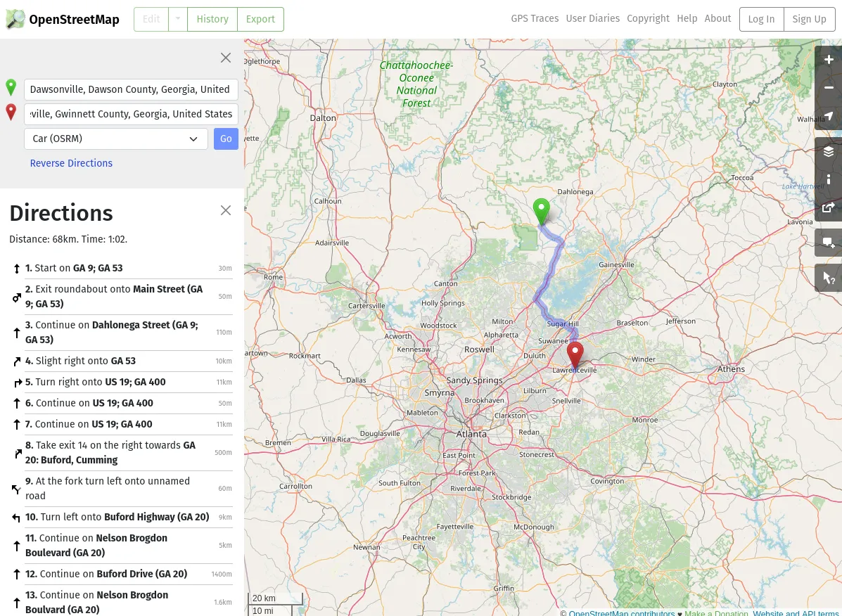842x616 pixels.
Task: Zoom in on the map
Action: pyautogui.click(x=828, y=60)
